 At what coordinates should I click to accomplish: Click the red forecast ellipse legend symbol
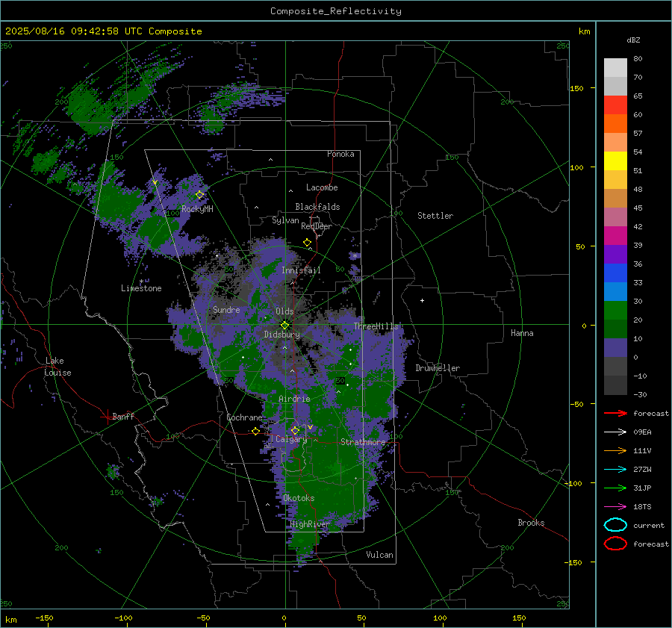coord(615,544)
